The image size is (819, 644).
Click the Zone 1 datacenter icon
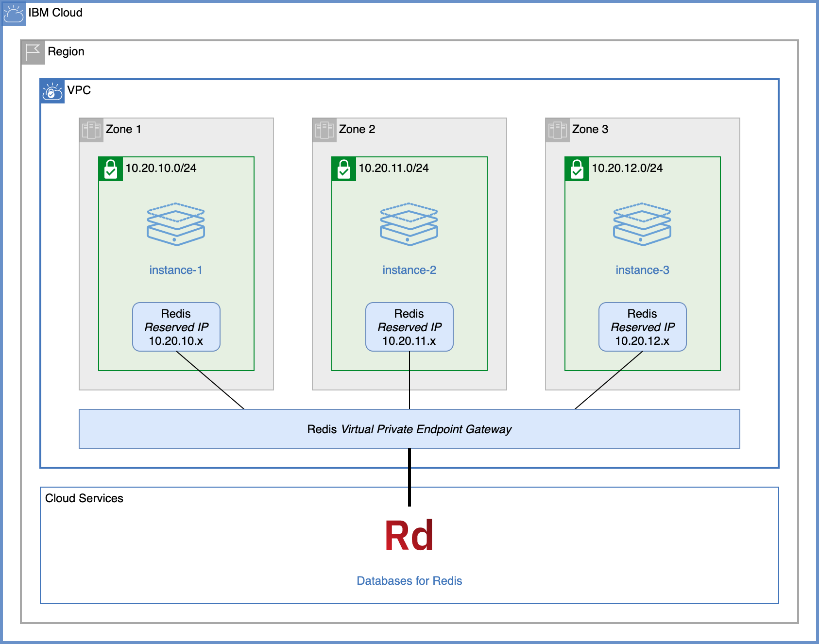coord(91,130)
